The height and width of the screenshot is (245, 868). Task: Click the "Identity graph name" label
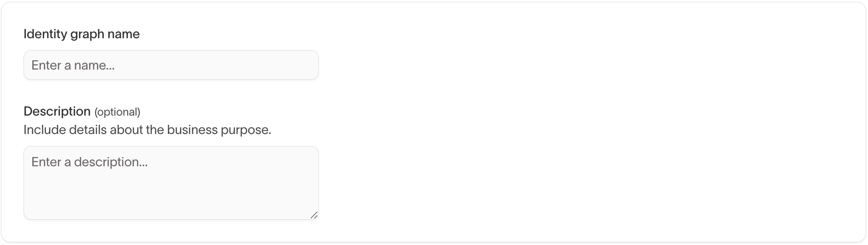pos(81,34)
